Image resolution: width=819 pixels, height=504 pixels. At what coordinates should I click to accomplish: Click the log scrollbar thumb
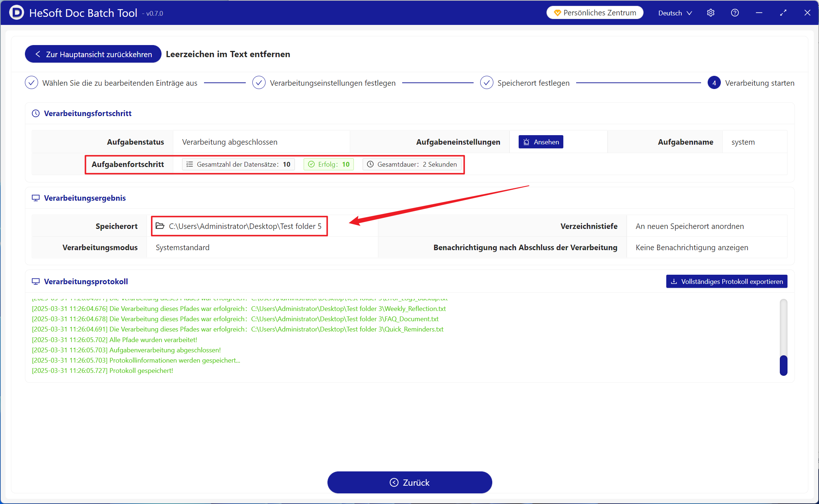[783, 365]
